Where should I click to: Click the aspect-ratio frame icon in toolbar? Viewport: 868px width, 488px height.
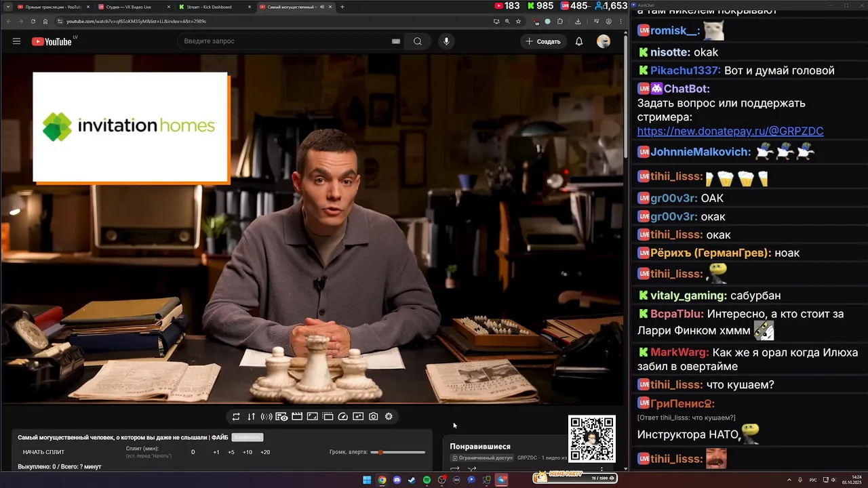click(x=313, y=417)
